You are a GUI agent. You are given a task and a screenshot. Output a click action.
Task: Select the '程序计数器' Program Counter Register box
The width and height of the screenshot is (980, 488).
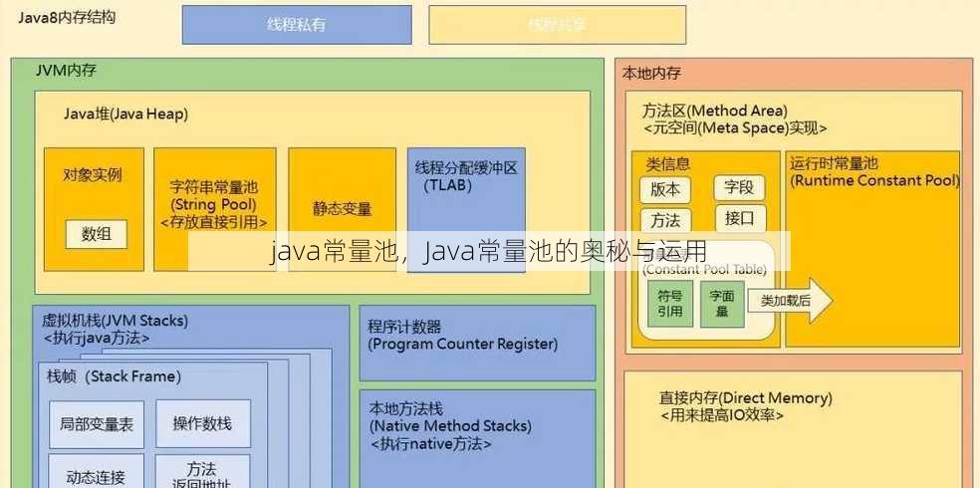coord(477,343)
